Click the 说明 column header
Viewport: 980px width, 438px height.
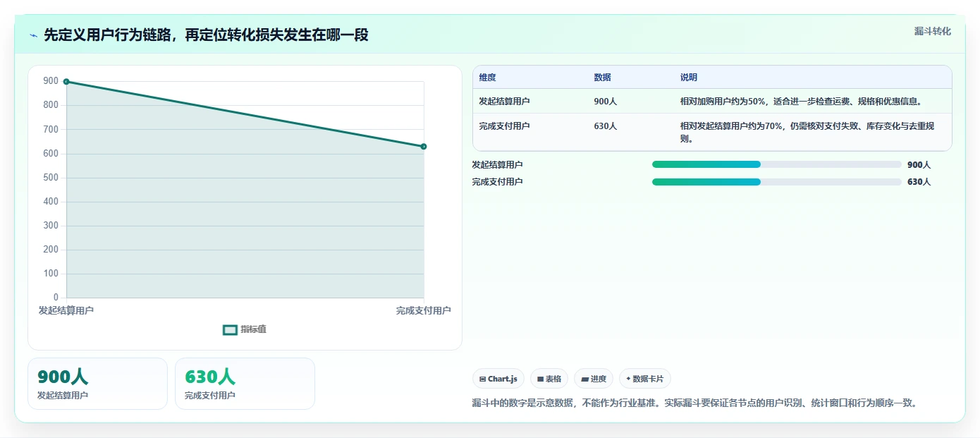[688, 78]
